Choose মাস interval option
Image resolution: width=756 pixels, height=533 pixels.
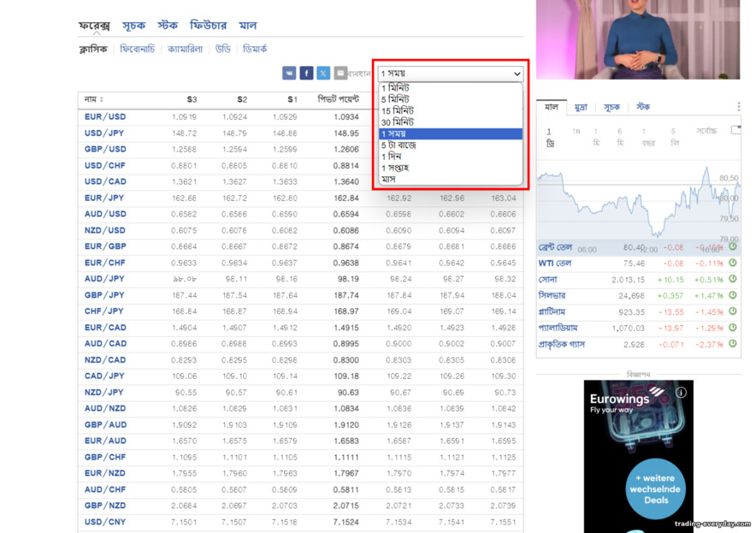[x=451, y=179]
